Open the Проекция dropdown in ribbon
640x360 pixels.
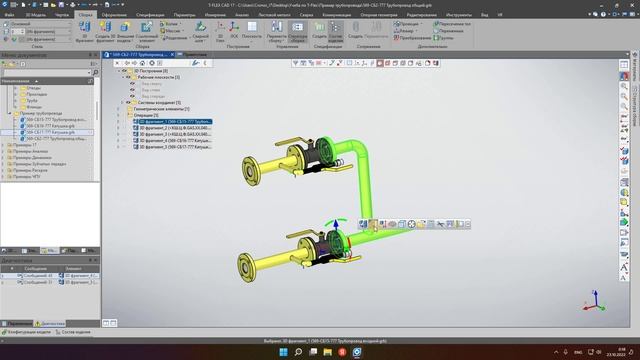pos(421,24)
